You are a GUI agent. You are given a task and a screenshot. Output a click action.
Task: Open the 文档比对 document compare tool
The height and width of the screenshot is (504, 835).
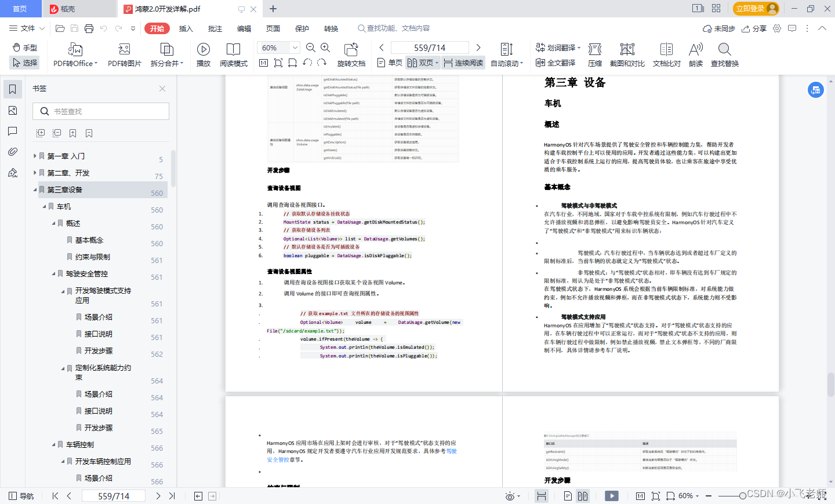click(667, 55)
